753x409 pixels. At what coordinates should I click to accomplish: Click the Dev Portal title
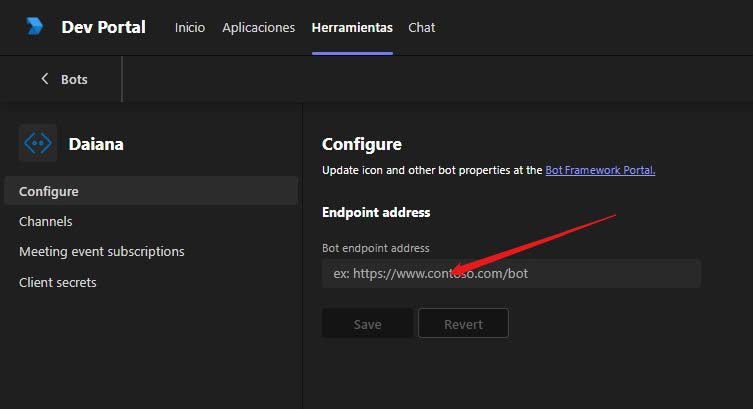tap(103, 27)
